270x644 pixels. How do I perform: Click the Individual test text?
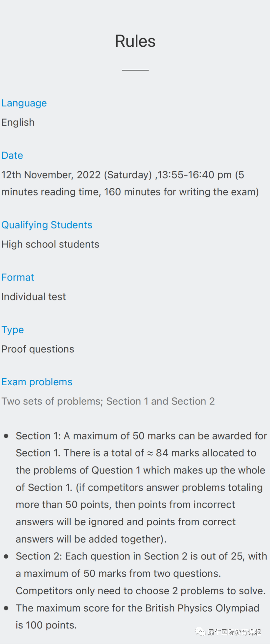pos(34,297)
